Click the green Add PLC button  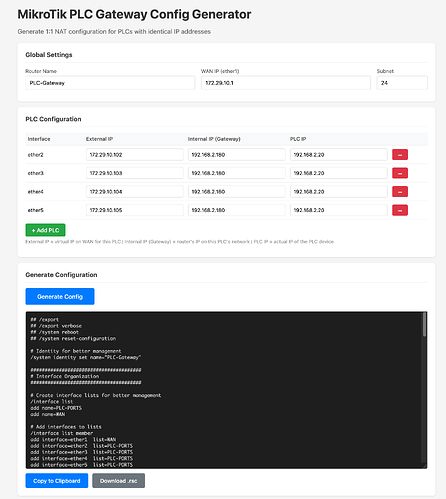45,230
